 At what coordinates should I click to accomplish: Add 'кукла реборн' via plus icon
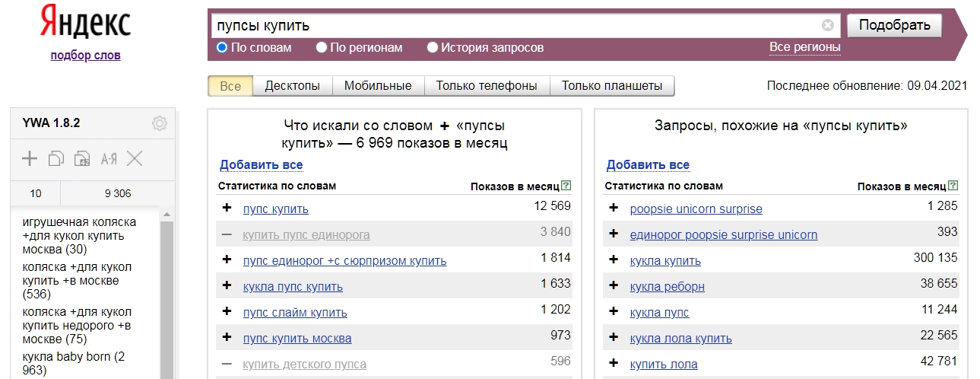tap(614, 286)
